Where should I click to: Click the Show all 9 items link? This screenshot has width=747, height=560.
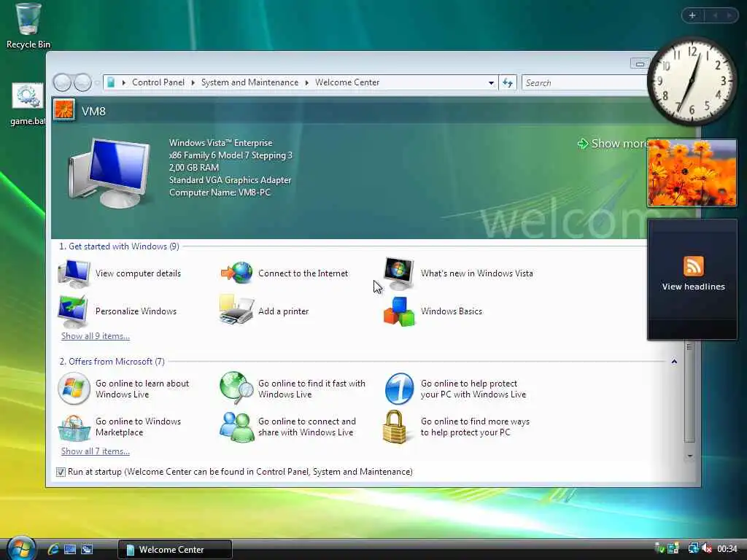tap(96, 336)
